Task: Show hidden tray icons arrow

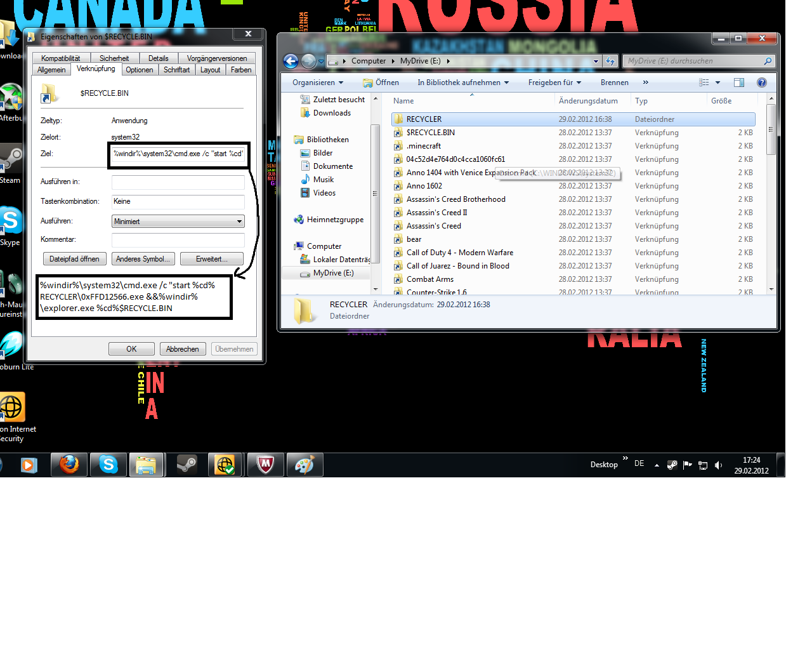Action: 657,465
